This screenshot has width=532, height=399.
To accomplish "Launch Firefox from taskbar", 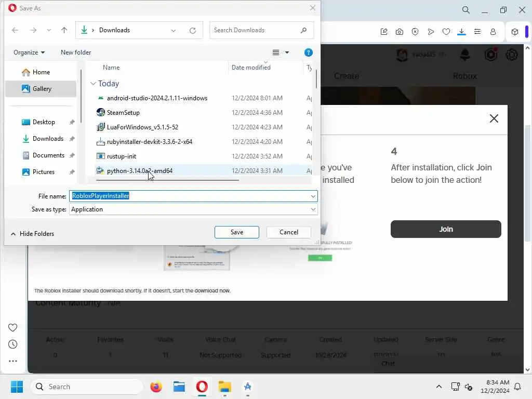I will 156,387.
